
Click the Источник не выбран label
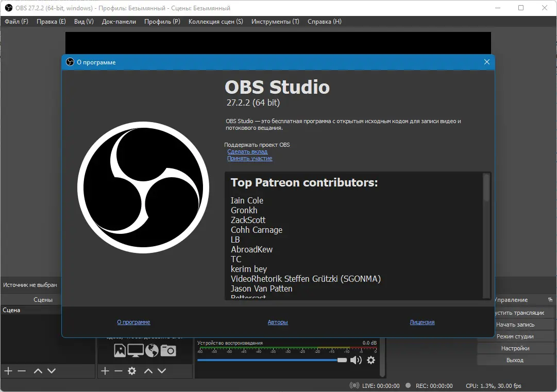point(30,285)
